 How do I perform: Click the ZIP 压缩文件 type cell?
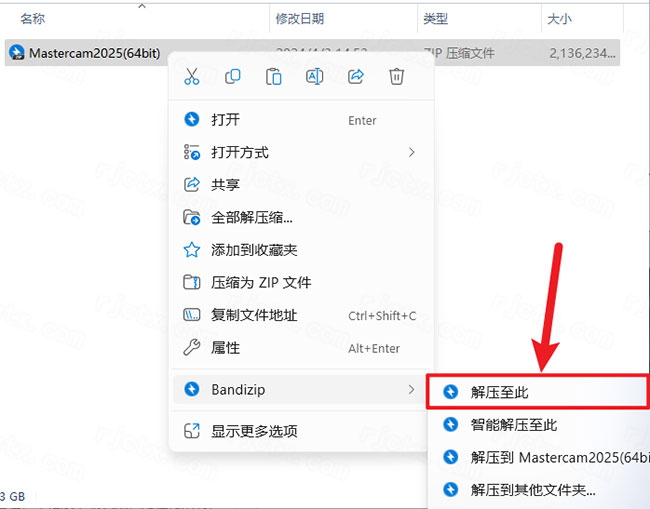tap(459, 53)
